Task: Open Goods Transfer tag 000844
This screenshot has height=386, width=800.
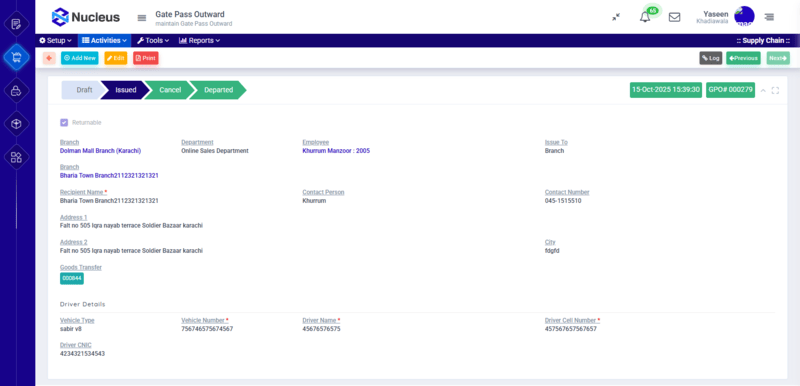Action: (x=71, y=278)
